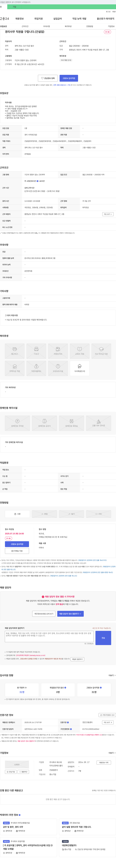
Task: Click the info icon beside 구인인증번호
Action: [71, 729]
